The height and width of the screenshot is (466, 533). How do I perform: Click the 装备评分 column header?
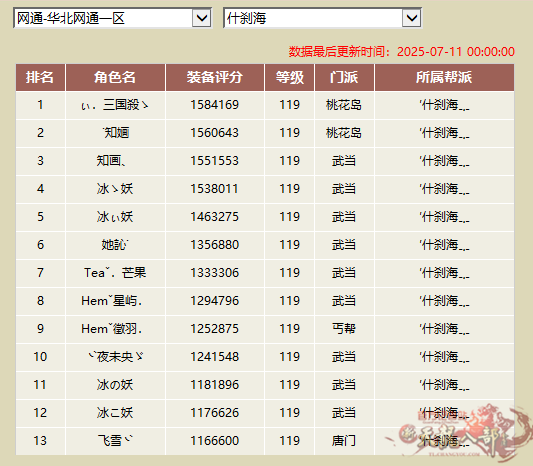pos(214,77)
